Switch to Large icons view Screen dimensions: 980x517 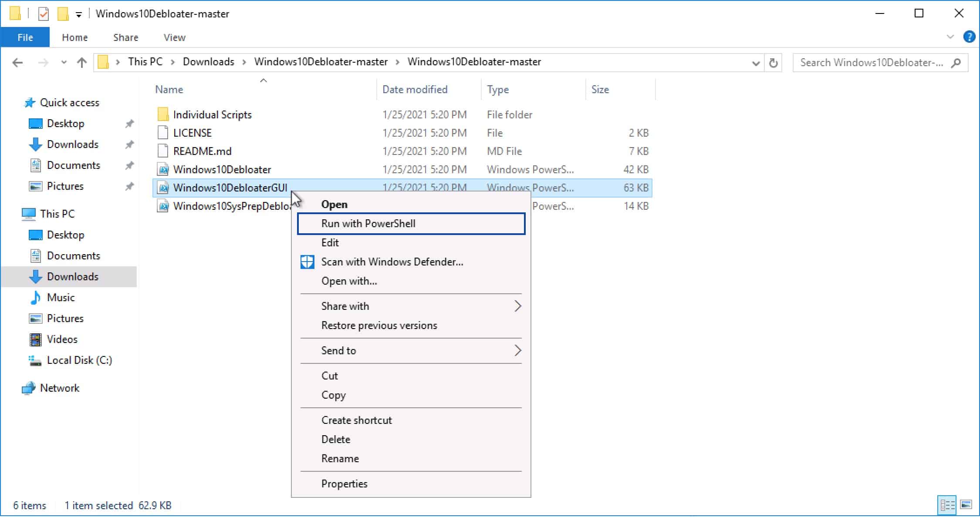[966, 505]
